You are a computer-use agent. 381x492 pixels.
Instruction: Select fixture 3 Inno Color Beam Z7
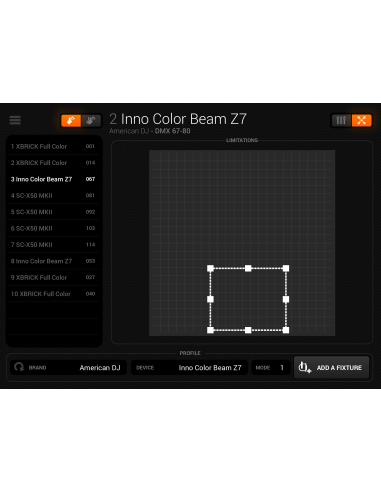tap(53, 179)
